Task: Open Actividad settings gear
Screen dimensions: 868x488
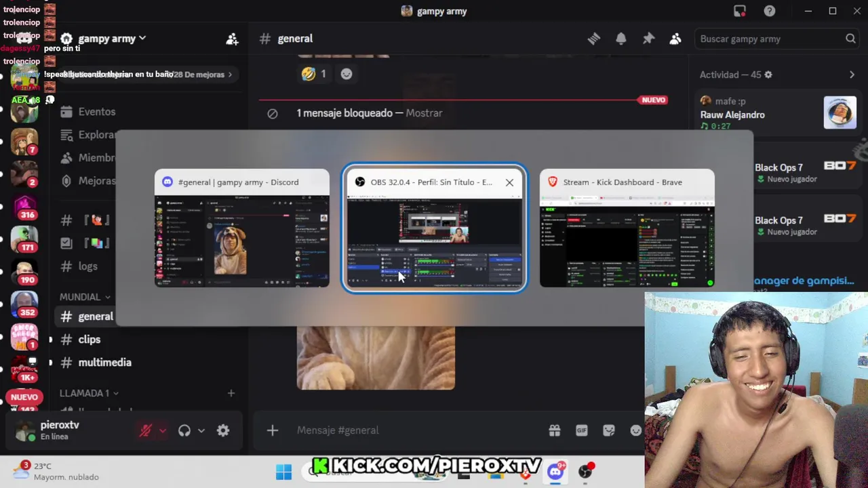Action: coord(768,75)
